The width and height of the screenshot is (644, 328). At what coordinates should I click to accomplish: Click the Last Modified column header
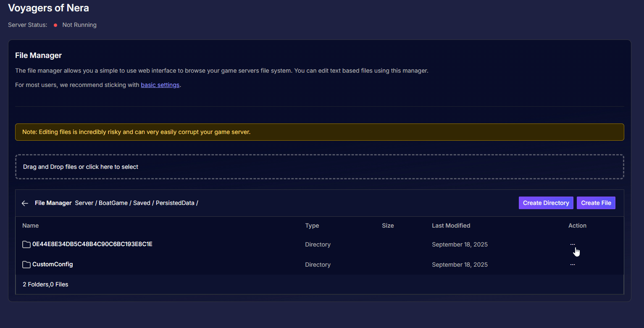(x=451, y=226)
